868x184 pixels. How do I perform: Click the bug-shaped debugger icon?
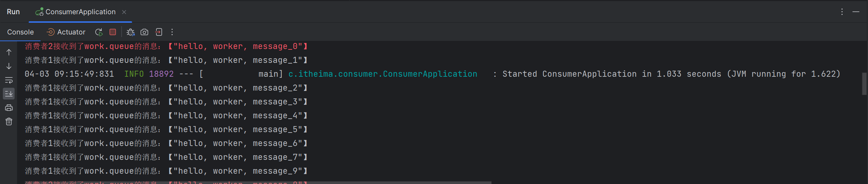point(131,32)
